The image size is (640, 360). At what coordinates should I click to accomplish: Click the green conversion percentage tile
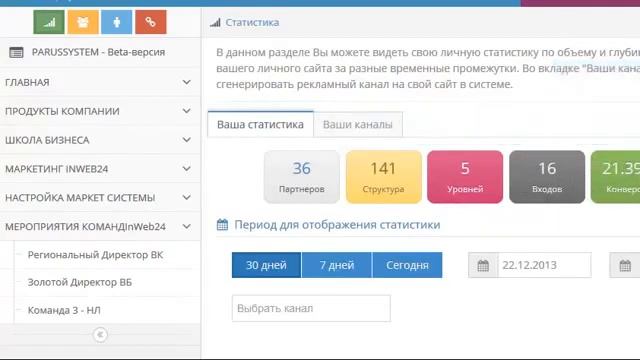[x=616, y=177]
